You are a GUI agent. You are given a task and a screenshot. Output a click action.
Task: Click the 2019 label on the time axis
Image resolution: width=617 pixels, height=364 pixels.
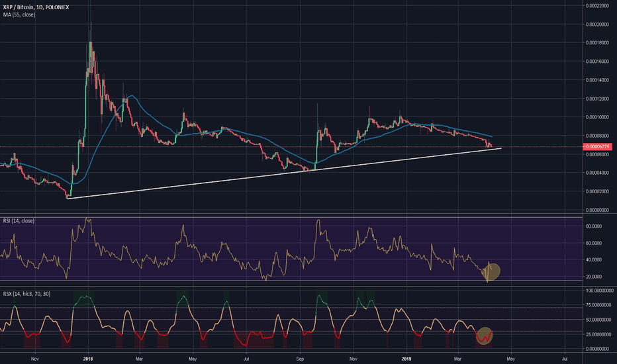(x=406, y=359)
